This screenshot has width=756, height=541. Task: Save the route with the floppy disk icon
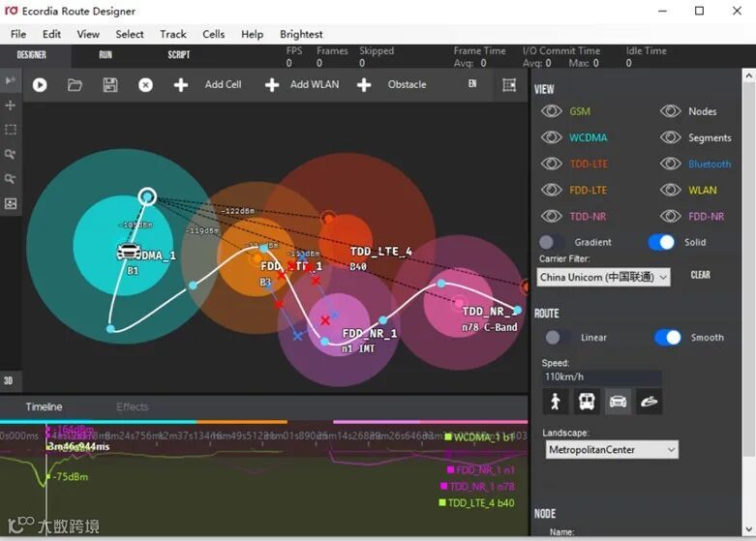pos(110,85)
